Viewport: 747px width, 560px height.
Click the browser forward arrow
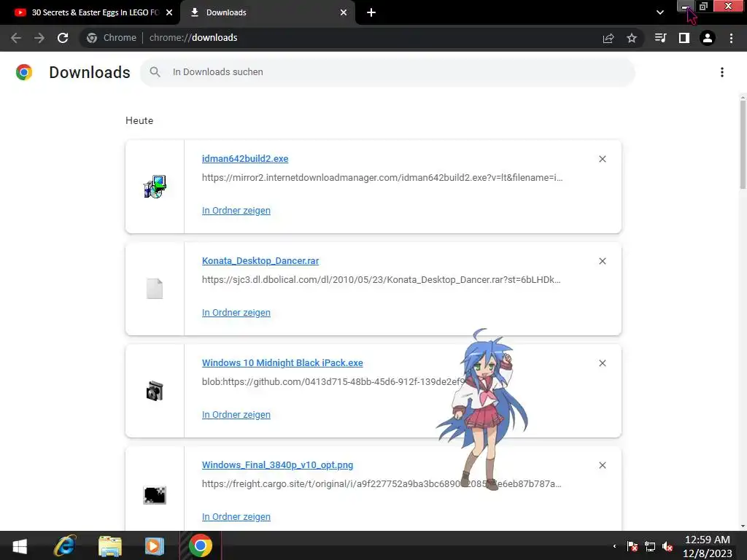click(39, 38)
